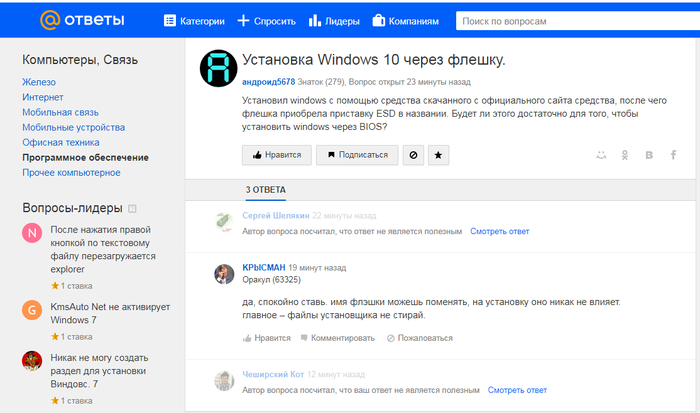700x413 pixels.
Task: Click Спросить to ask a question
Action: [x=266, y=20]
